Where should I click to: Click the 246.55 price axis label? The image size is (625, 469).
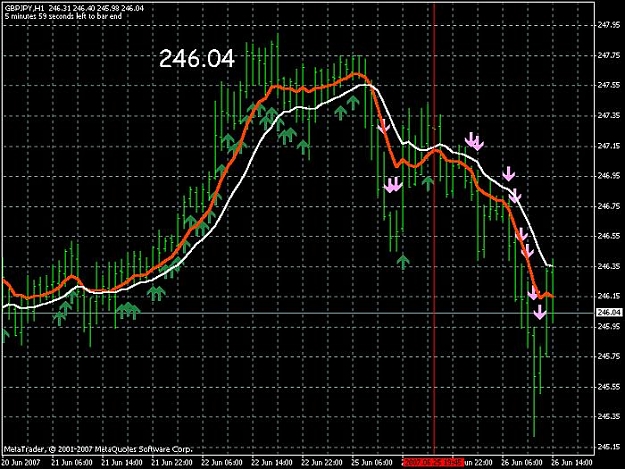coord(609,236)
